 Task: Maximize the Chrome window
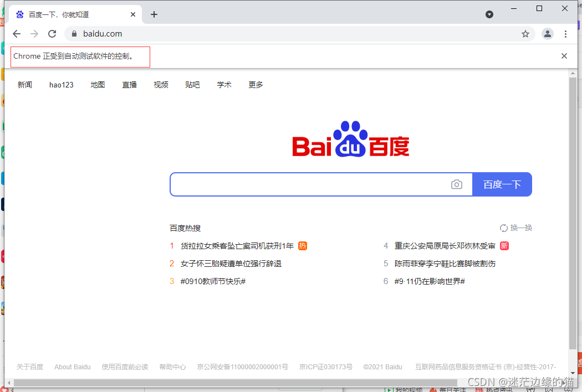539,8
